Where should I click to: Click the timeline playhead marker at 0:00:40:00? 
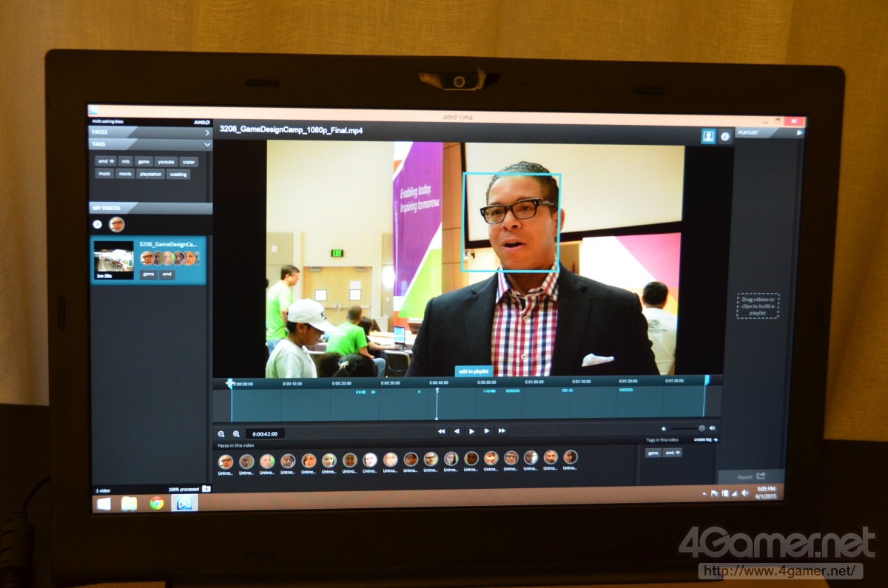click(437, 402)
